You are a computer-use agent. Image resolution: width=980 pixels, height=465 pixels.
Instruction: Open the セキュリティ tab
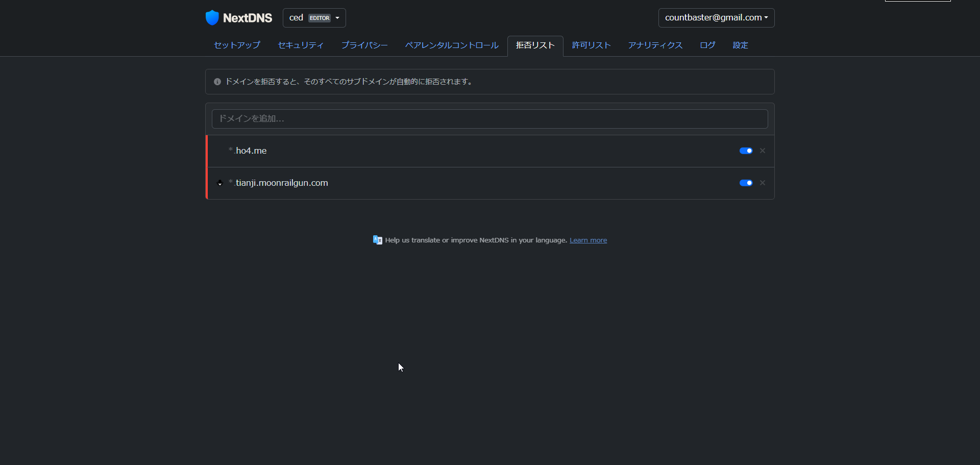coord(301,45)
